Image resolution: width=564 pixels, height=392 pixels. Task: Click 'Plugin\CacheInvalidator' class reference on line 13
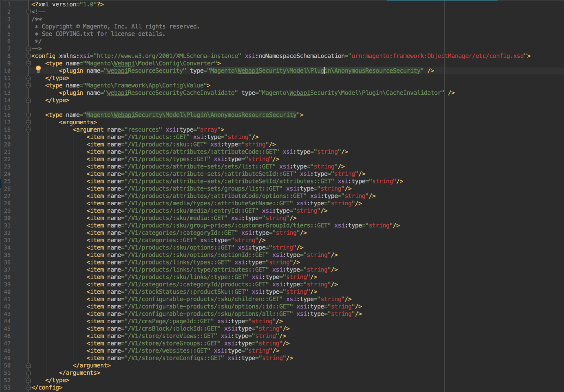(401, 93)
